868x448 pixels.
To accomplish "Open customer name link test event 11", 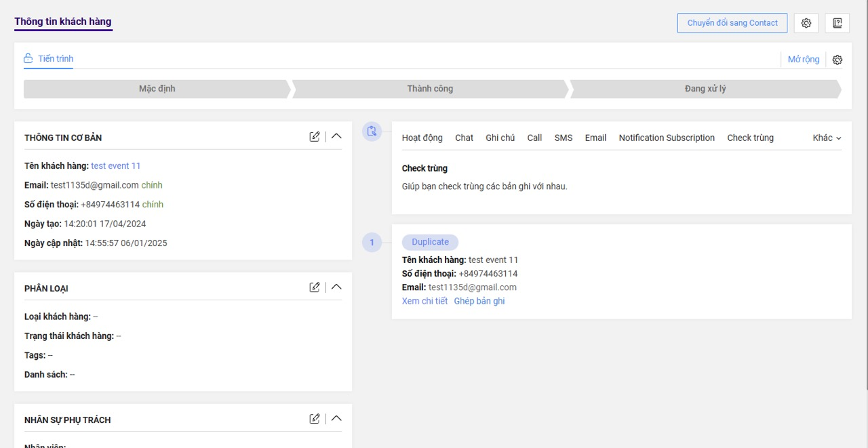I will tap(116, 165).
